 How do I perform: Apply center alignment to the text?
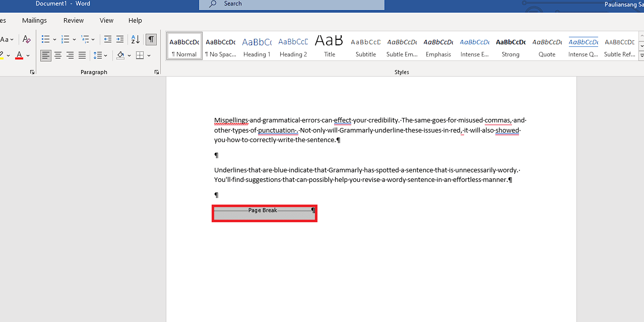57,55
